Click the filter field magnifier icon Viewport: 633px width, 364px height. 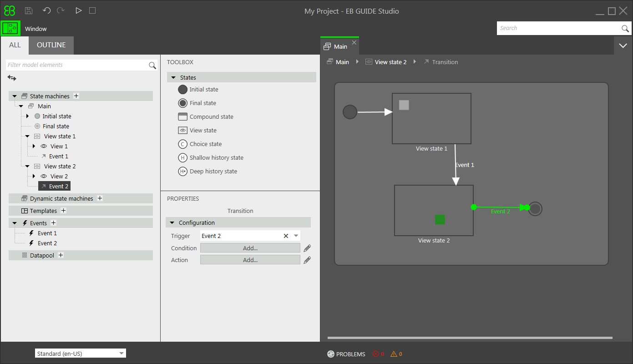(152, 66)
